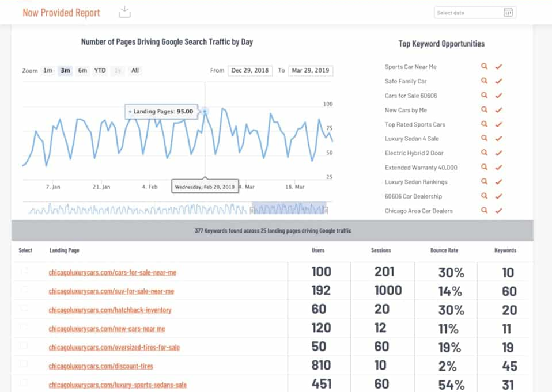Open the suv-for-sale-near-me landing page link
The width and height of the screenshot is (552, 392).
(x=111, y=291)
